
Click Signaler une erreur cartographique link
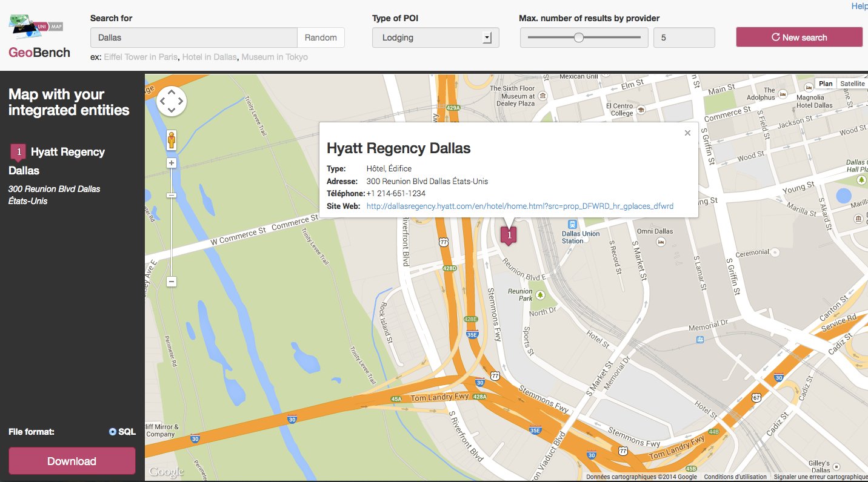point(821,477)
